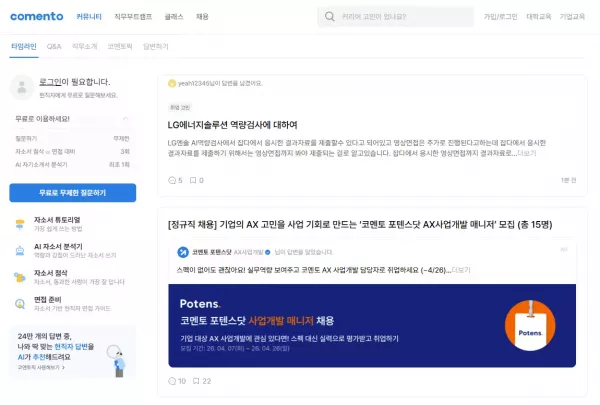Click the 질문하기 무제한 row
This screenshot has width=600, height=405.
(x=72, y=139)
